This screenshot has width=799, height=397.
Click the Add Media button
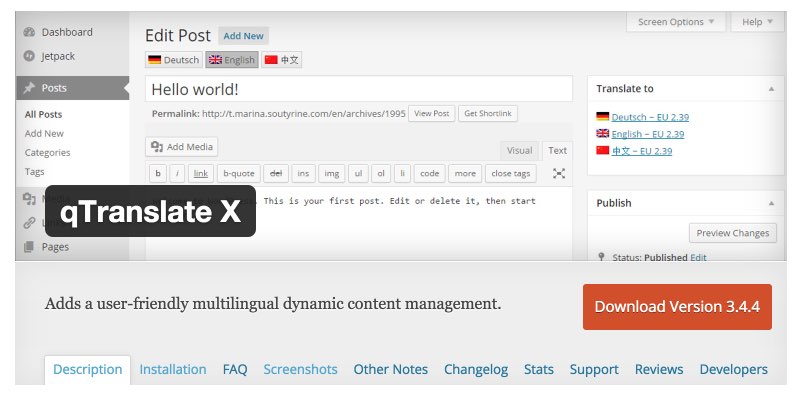pos(182,147)
